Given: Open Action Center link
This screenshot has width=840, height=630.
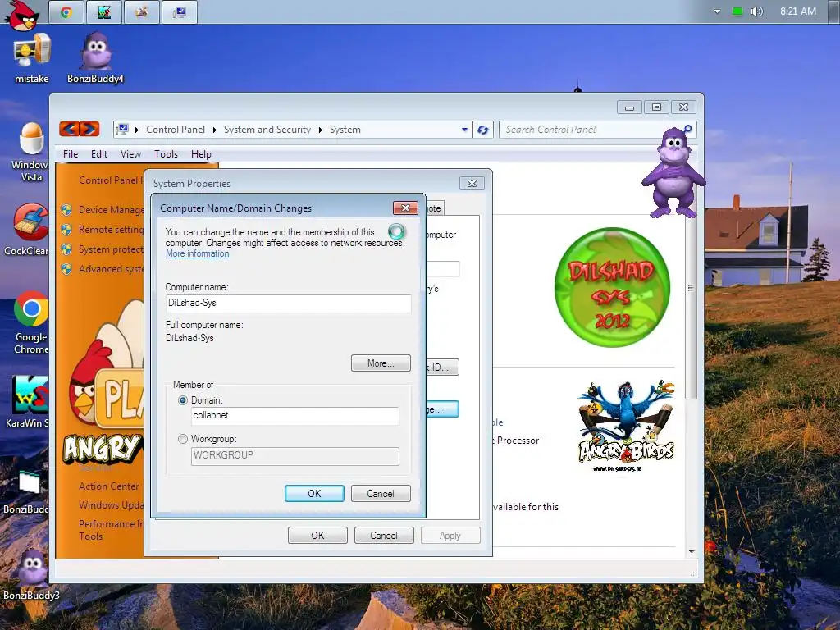Looking at the screenshot, I should (x=109, y=486).
